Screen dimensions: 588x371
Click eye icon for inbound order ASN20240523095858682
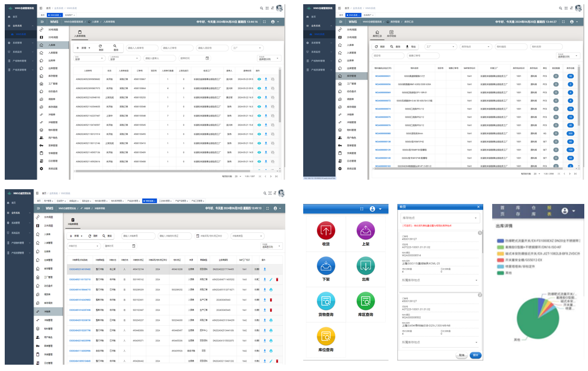click(x=259, y=79)
